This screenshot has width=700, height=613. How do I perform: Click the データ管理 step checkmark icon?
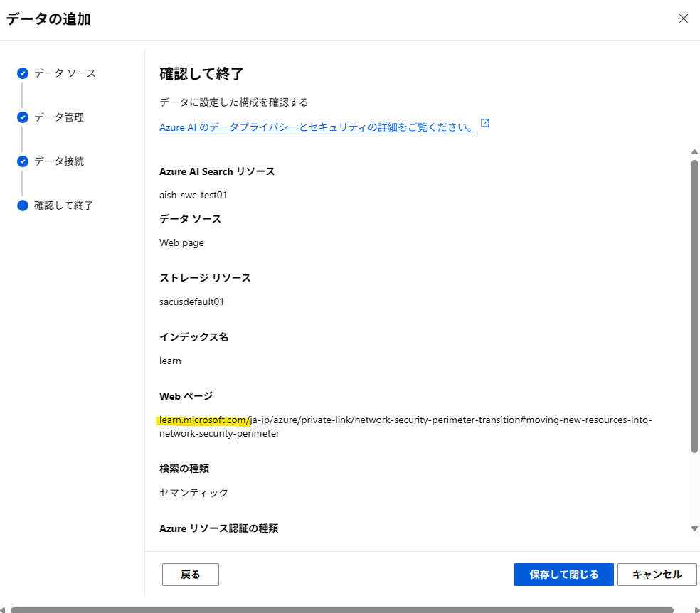click(23, 117)
